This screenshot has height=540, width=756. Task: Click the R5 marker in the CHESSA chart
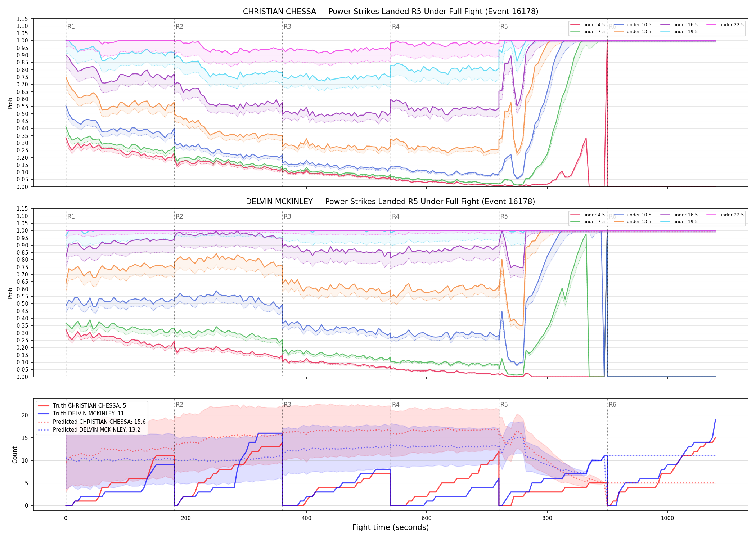504,27
